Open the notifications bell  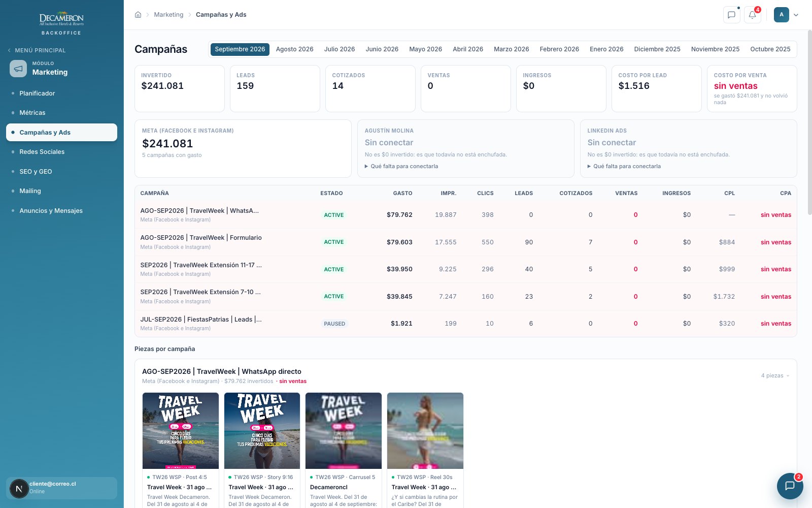tap(753, 15)
